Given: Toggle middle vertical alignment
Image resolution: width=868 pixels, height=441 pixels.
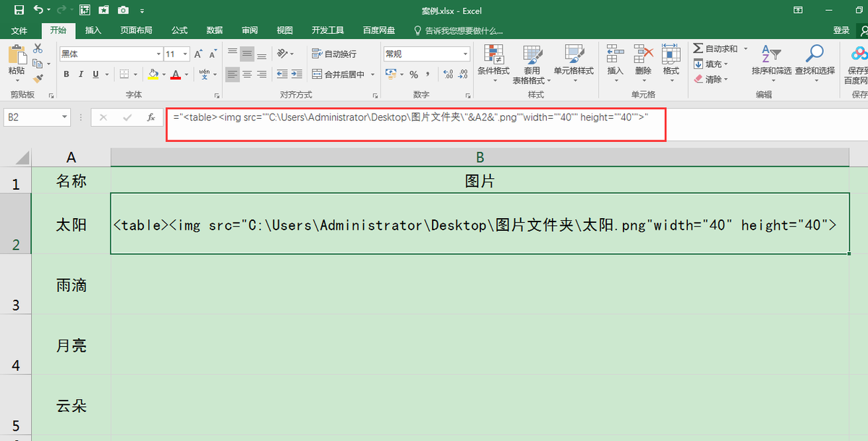Looking at the screenshot, I should (x=247, y=54).
